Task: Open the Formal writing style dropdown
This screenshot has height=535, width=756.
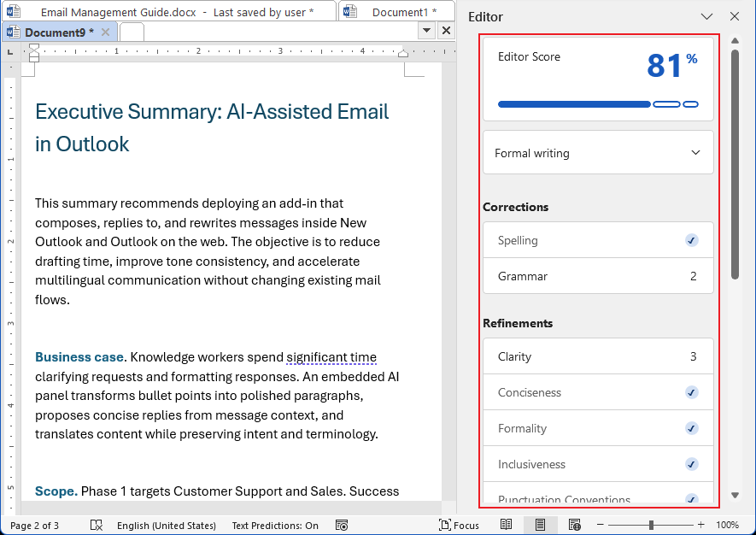Action: coord(598,153)
